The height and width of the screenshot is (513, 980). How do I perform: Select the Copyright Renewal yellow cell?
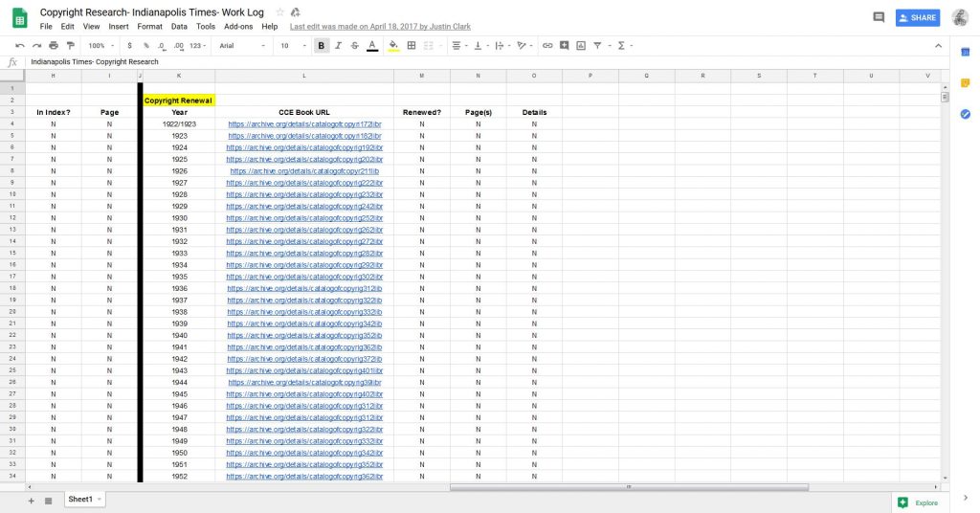pyautogui.click(x=179, y=100)
